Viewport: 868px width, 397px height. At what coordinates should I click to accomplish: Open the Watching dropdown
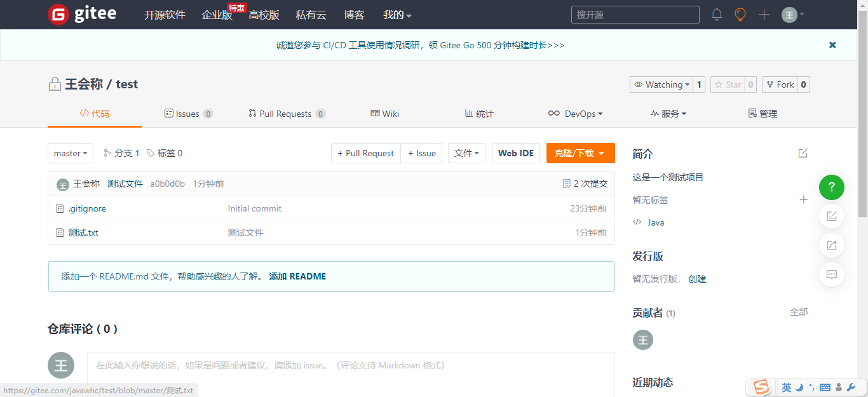point(661,84)
